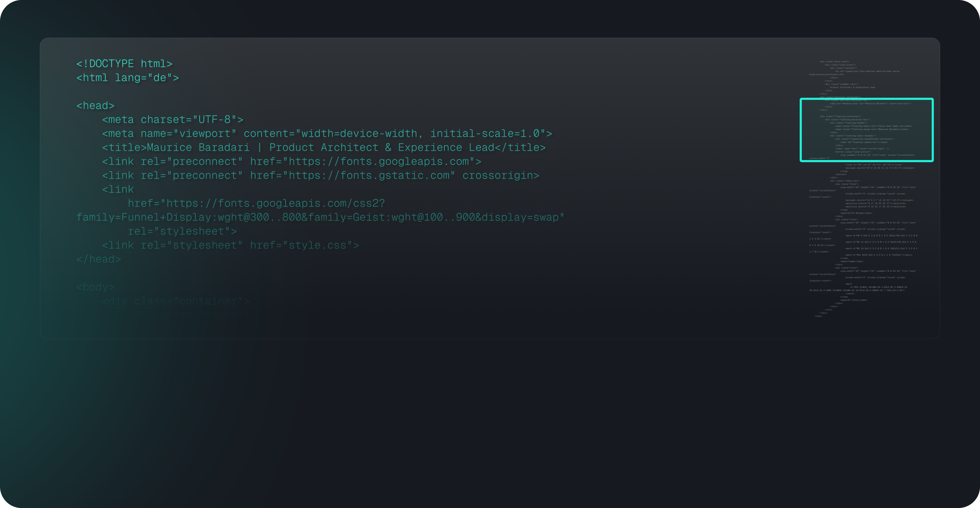Image resolution: width=980 pixels, height=508 pixels.
Task: Click the viewport meta tag line
Action: pyautogui.click(x=327, y=133)
